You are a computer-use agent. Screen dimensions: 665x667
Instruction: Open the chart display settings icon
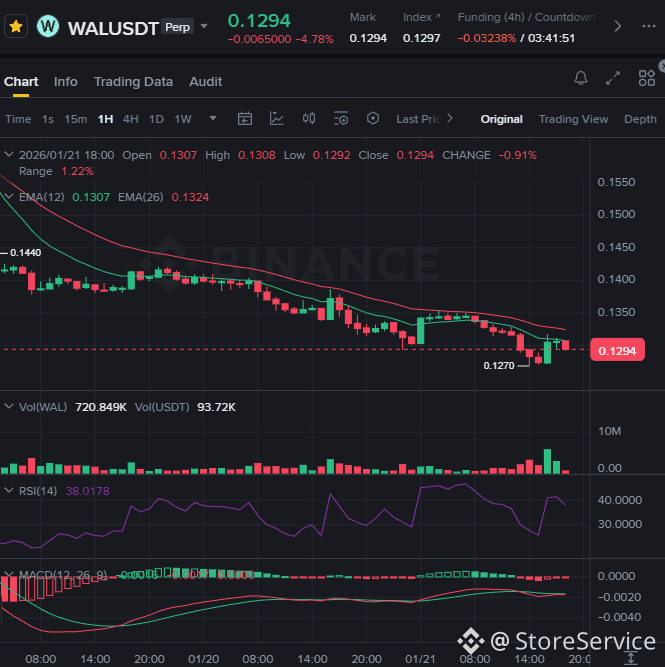point(341,119)
